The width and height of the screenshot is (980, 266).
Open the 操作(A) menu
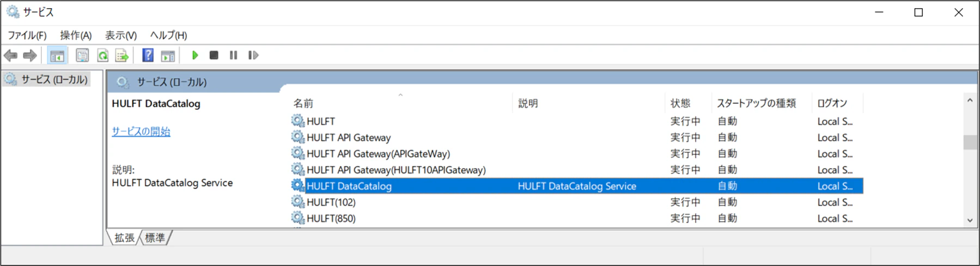tap(76, 35)
